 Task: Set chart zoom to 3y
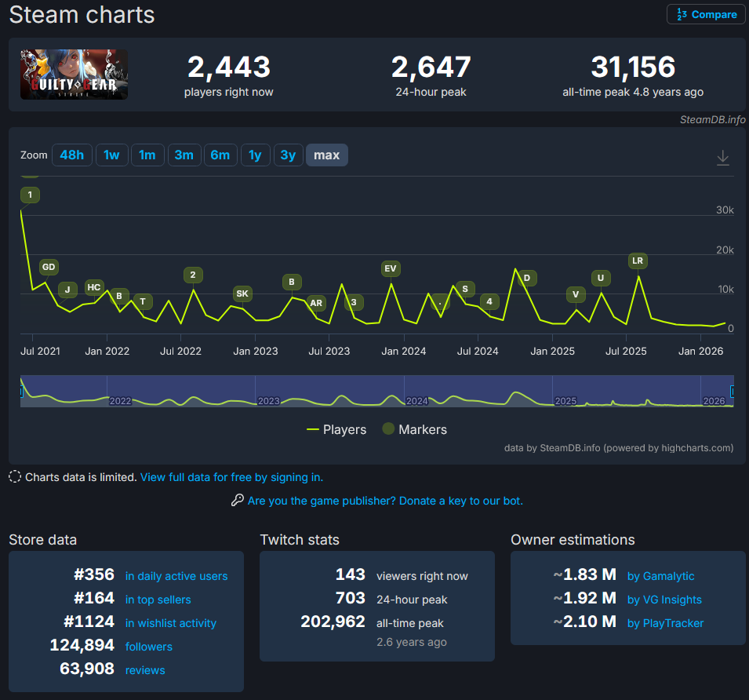pyautogui.click(x=288, y=155)
